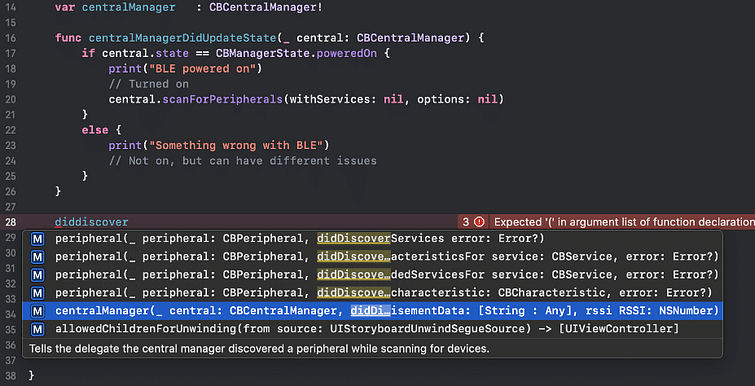
Task: Choose the CBCharacteristic error completion row
Action: (372, 293)
